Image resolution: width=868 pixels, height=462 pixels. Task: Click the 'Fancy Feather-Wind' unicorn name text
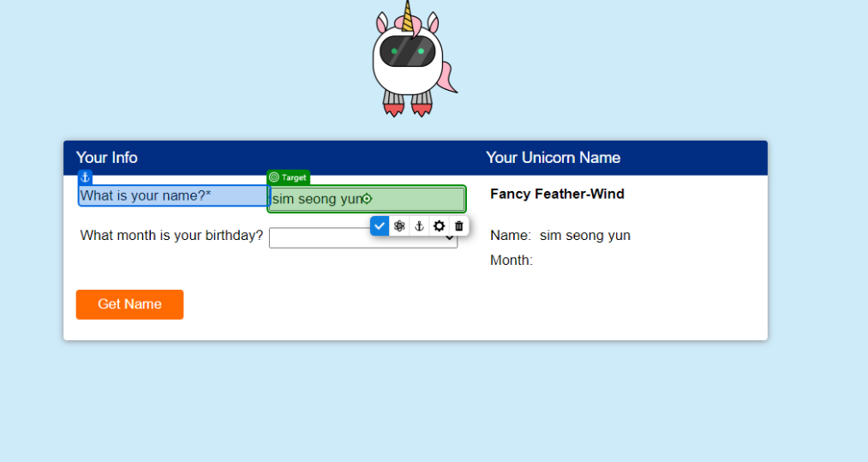557,194
